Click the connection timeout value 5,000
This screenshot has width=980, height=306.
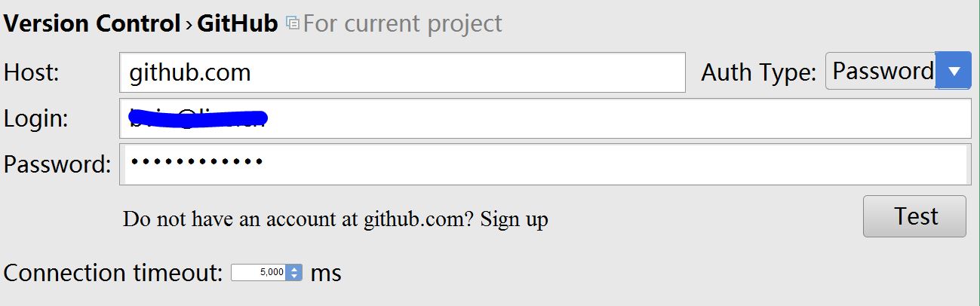point(260,272)
